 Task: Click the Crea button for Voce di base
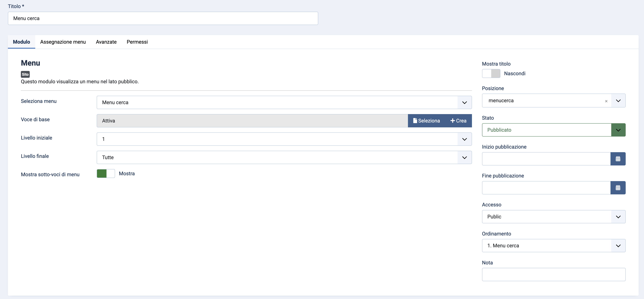459,121
